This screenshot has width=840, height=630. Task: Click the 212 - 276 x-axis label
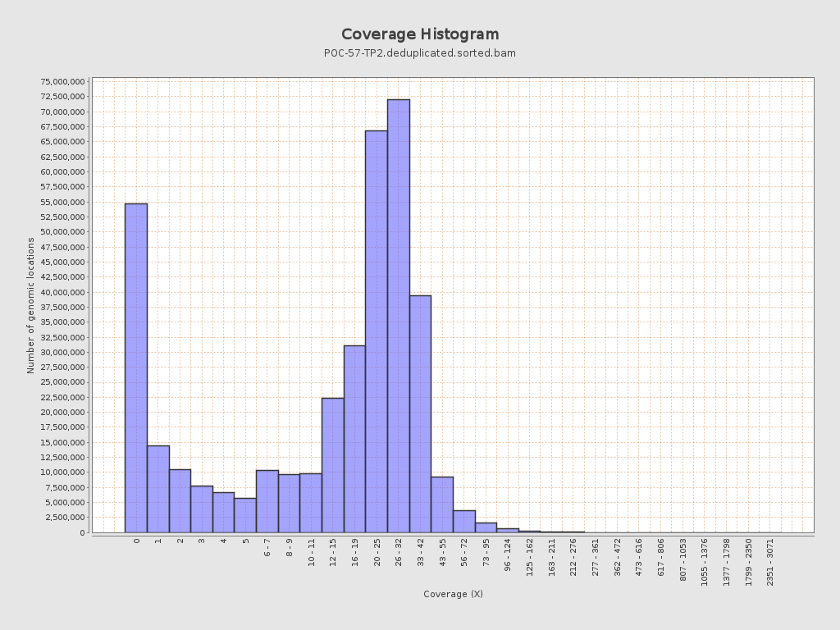point(573,557)
